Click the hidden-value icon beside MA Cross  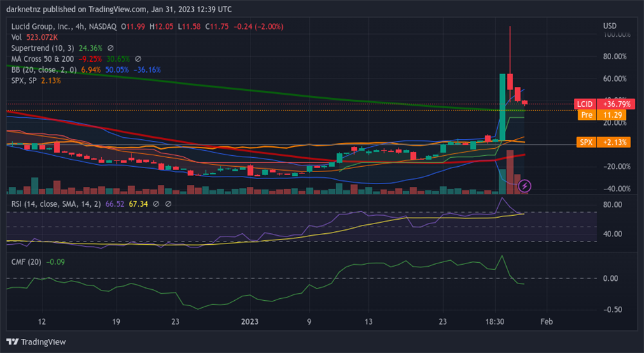tap(137, 59)
